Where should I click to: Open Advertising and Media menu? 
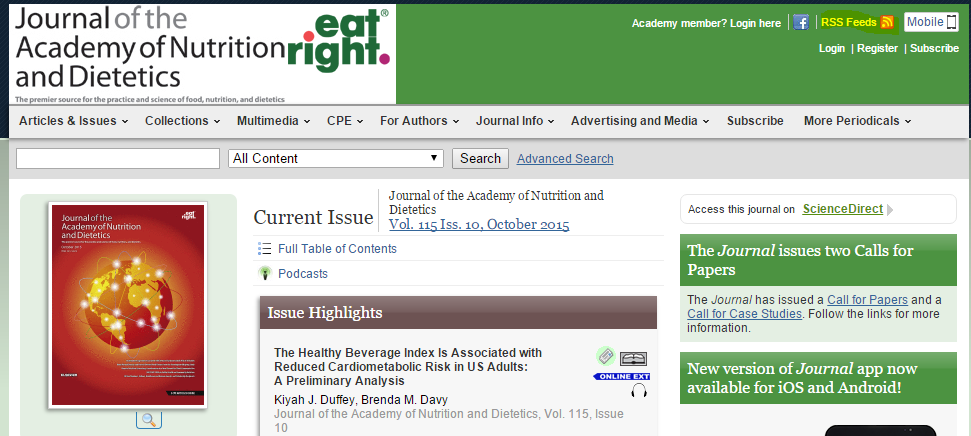coord(640,121)
